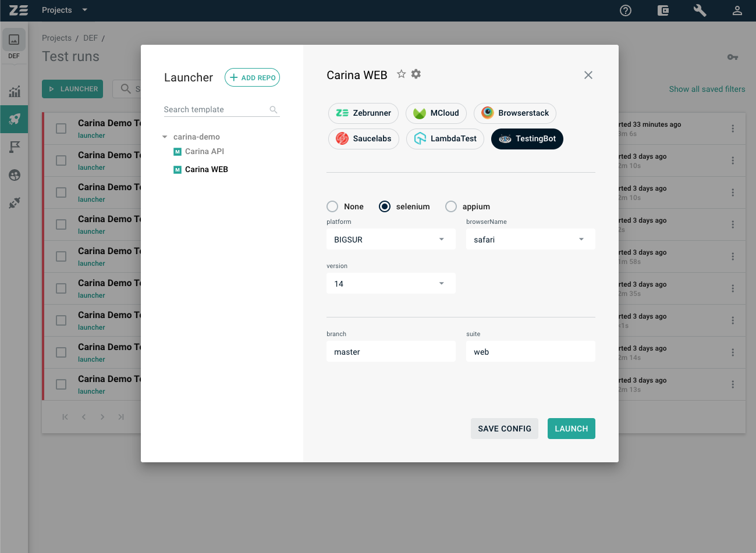756x553 pixels.
Task: Click the search template magnifier icon
Action: point(274,109)
